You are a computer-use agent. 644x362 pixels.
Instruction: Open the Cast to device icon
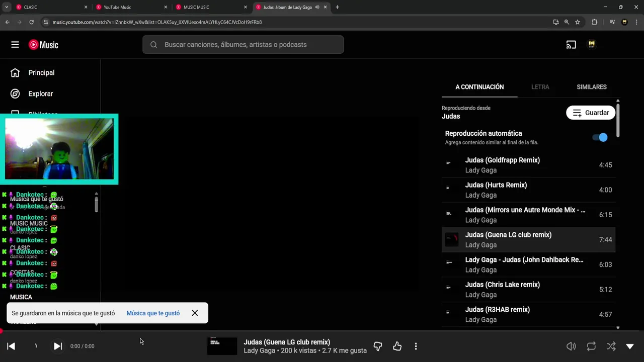[571, 45]
